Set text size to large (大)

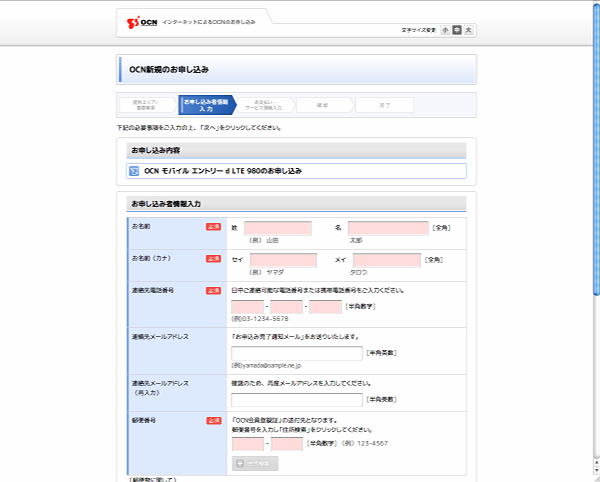coord(468,30)
